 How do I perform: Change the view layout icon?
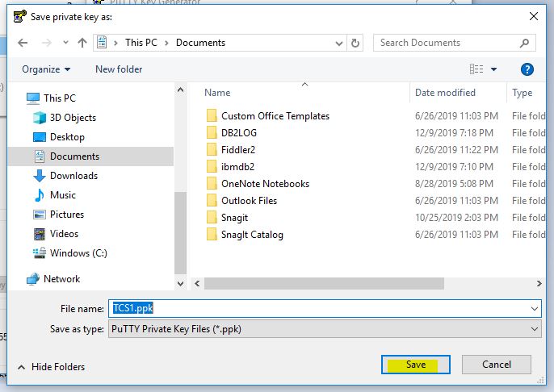476,69
